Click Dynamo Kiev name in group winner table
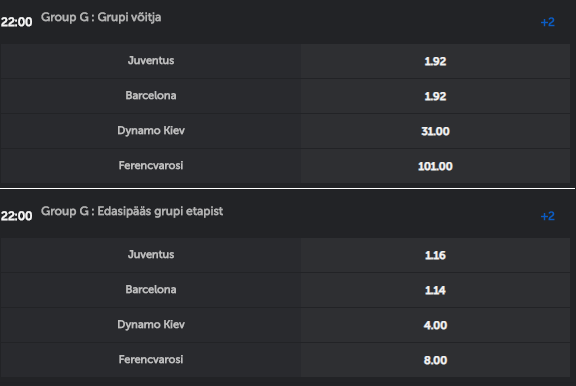Screen dimensions: 576x386 (151, 131)
